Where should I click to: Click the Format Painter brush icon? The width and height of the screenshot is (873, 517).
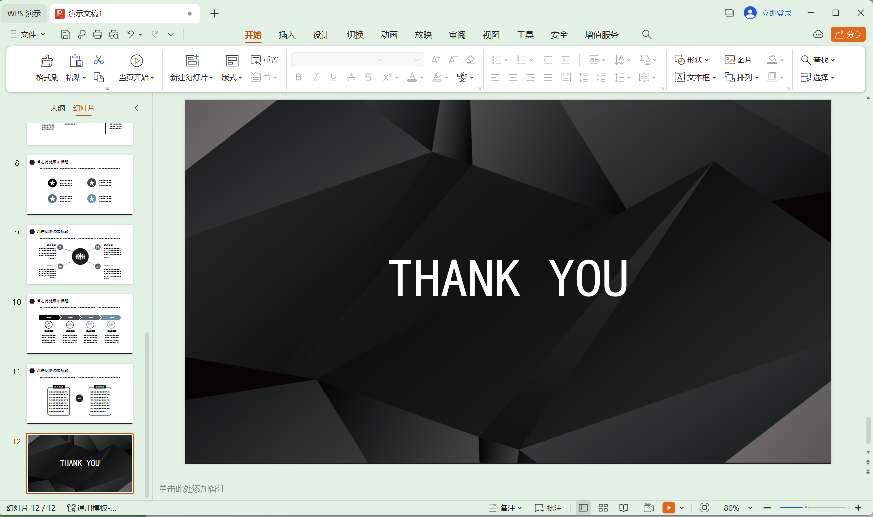[x=47, y=61]
